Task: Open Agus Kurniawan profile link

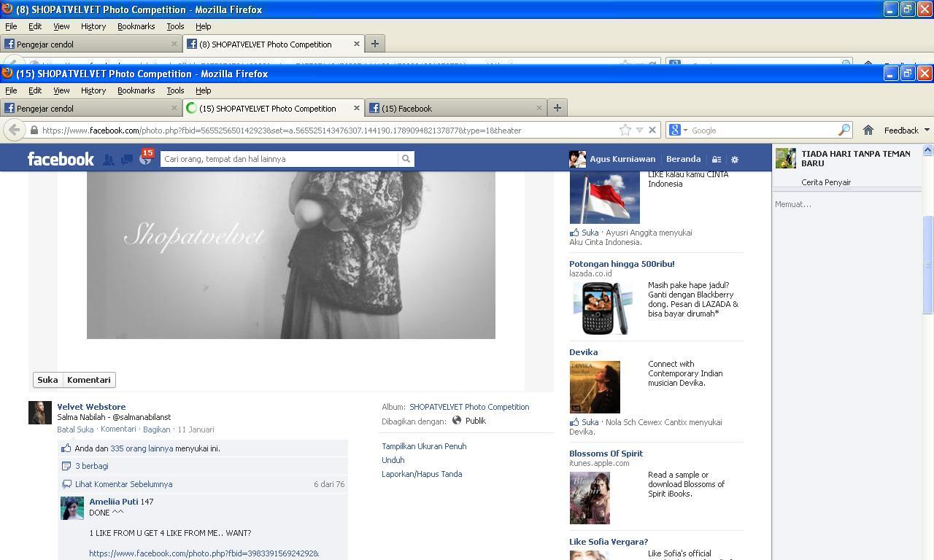Action: (x=622, y=159)
